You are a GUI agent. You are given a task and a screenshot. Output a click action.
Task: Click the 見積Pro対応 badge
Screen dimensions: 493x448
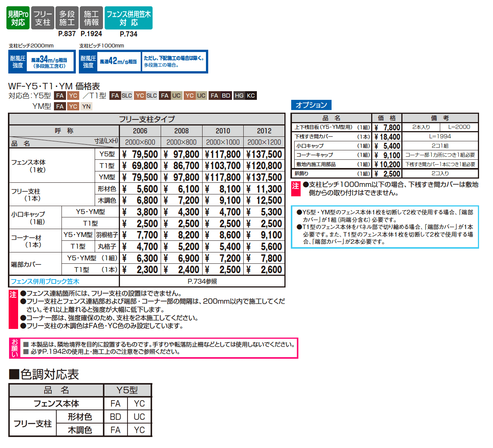(18, 17)
